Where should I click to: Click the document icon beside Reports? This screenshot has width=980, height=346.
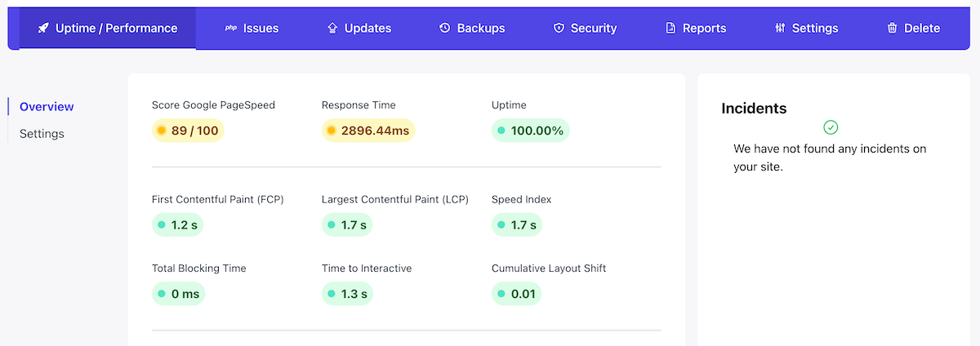pyautogui.click(x=670, y=28)
